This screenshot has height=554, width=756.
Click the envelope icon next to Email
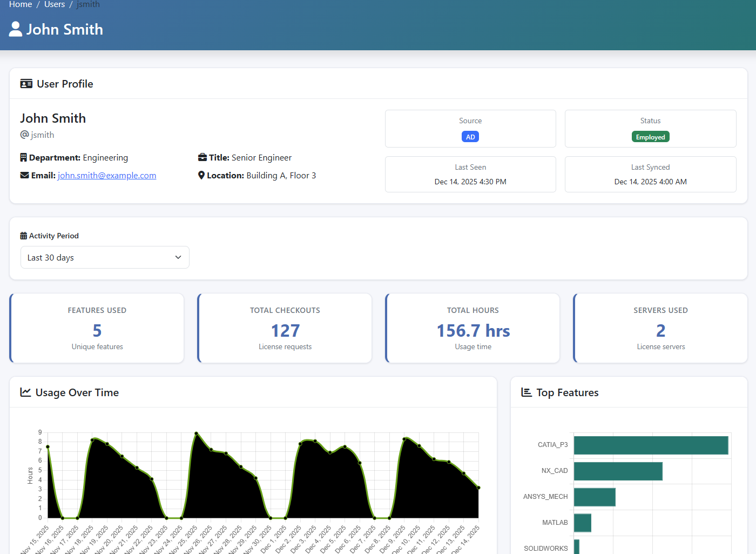[x=24, y=175]
